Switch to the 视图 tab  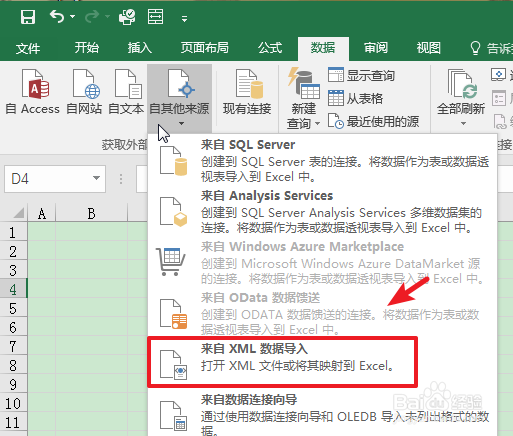[x=428, y=48]
